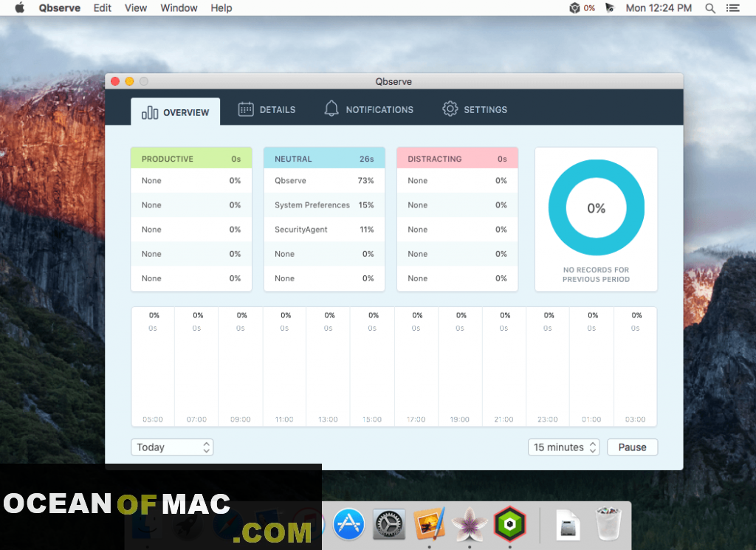Open the Today period dropdown
Image resolution: width=756 pixels, height=550 pixels.
click(172, 447)
